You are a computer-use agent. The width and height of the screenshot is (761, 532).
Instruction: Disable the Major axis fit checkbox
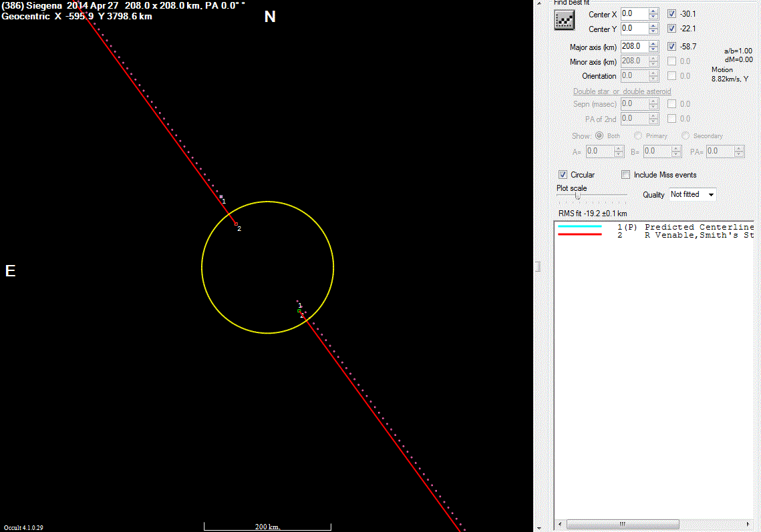671,47
